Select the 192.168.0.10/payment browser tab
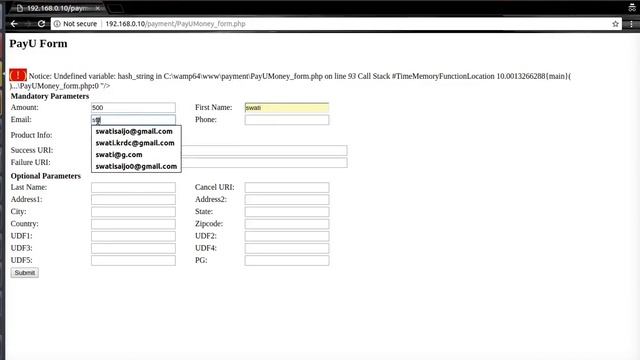Viewport: 640px width, 360px height. (57, 8)
